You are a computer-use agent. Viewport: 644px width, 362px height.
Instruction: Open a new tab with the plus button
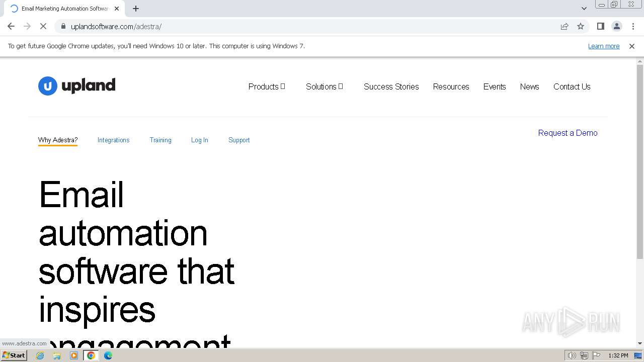coord(136,9)
